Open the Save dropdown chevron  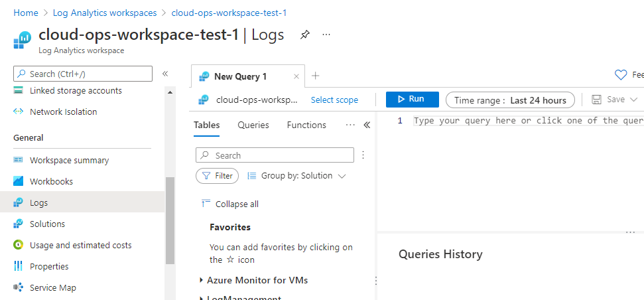tap(634, 100)
